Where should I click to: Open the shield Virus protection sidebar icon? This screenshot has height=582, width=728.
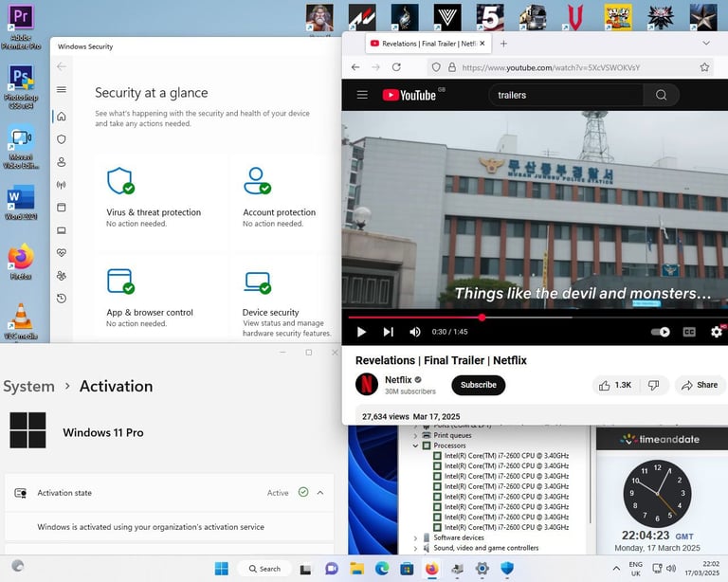[x=62, y=139]
